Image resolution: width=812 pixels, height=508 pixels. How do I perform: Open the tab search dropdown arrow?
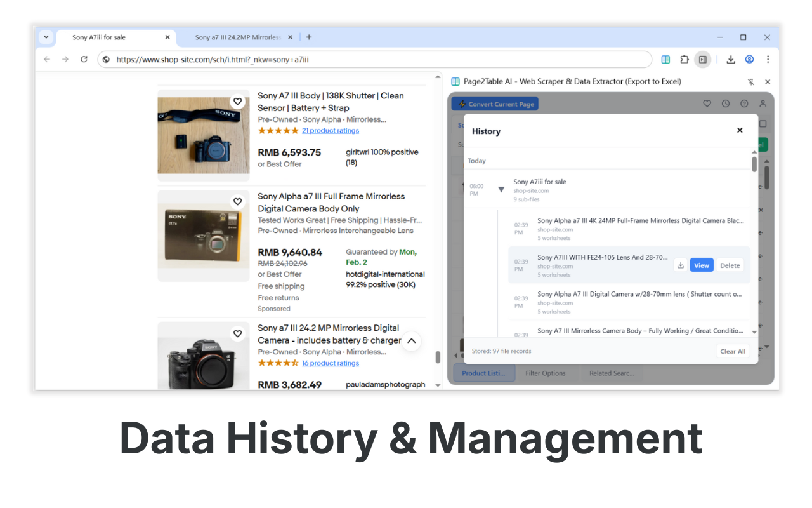pos(46,37)
